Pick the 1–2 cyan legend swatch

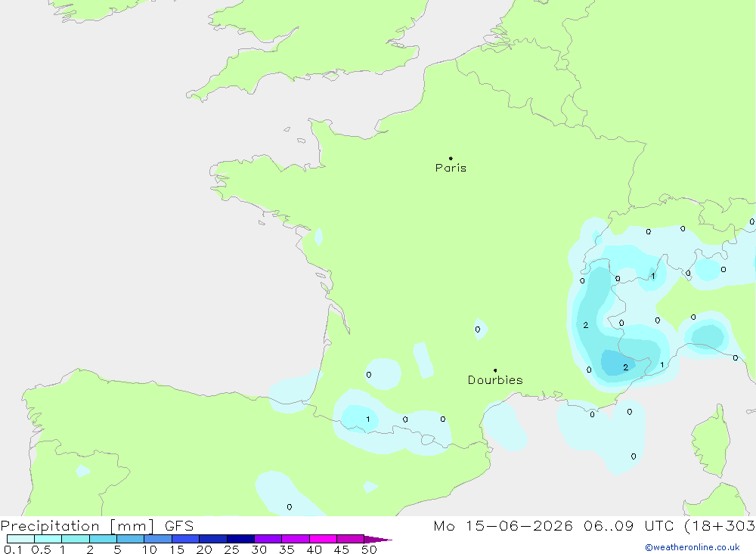click(x=76, y=539)
